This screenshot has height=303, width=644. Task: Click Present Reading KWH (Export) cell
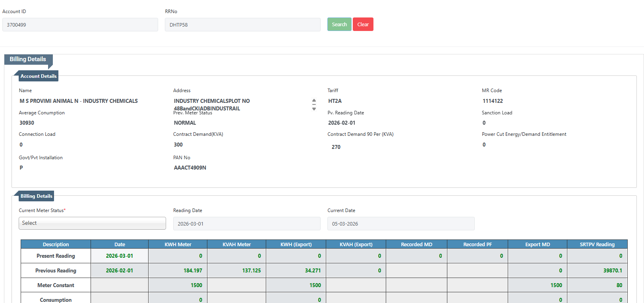click(x=296, y=256)
